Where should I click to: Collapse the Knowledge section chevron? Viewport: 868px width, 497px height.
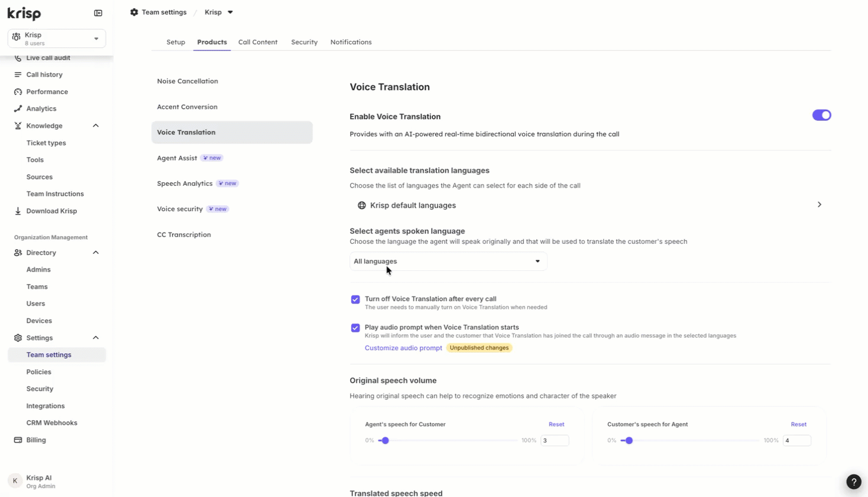click(96, 126)
